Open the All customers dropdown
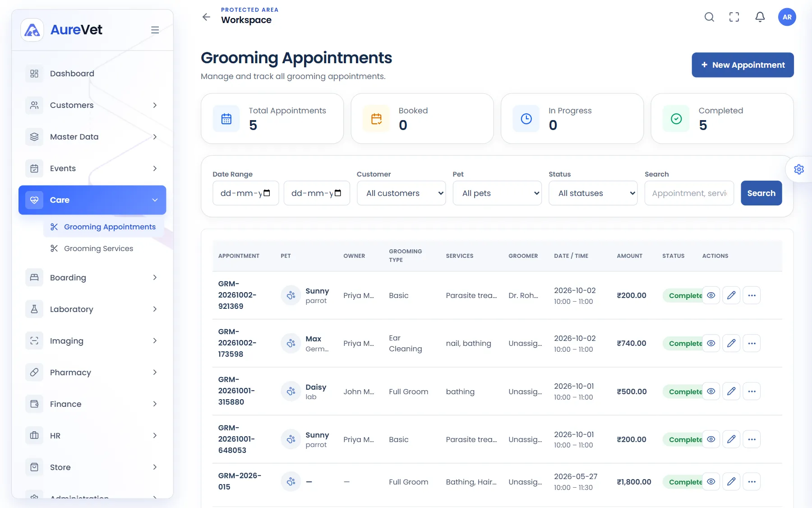 click(x=401, y=193)
